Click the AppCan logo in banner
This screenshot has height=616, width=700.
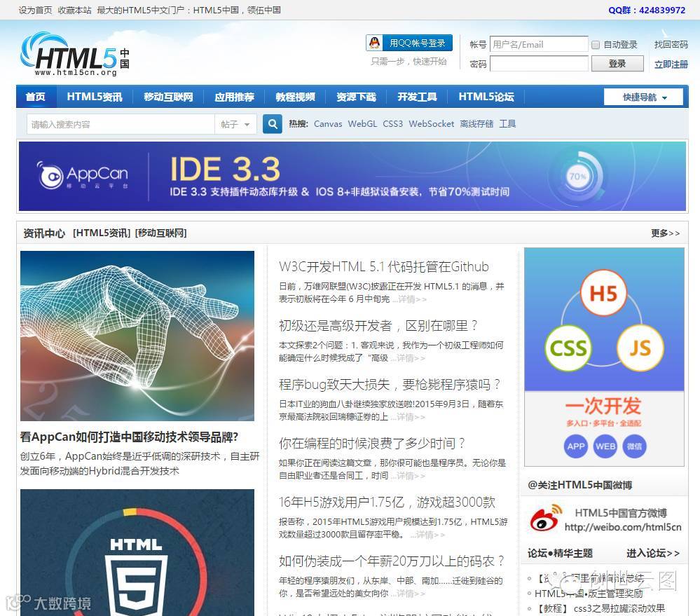[83, 176]
